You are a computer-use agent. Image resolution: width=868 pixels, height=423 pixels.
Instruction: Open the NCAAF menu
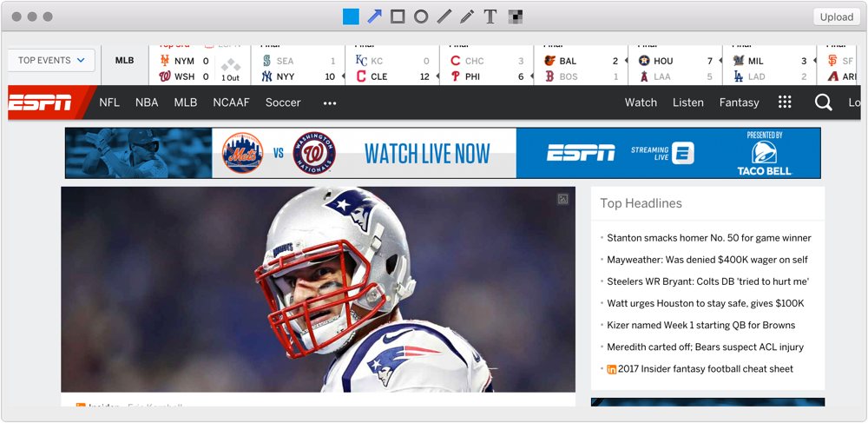(232, 102)
